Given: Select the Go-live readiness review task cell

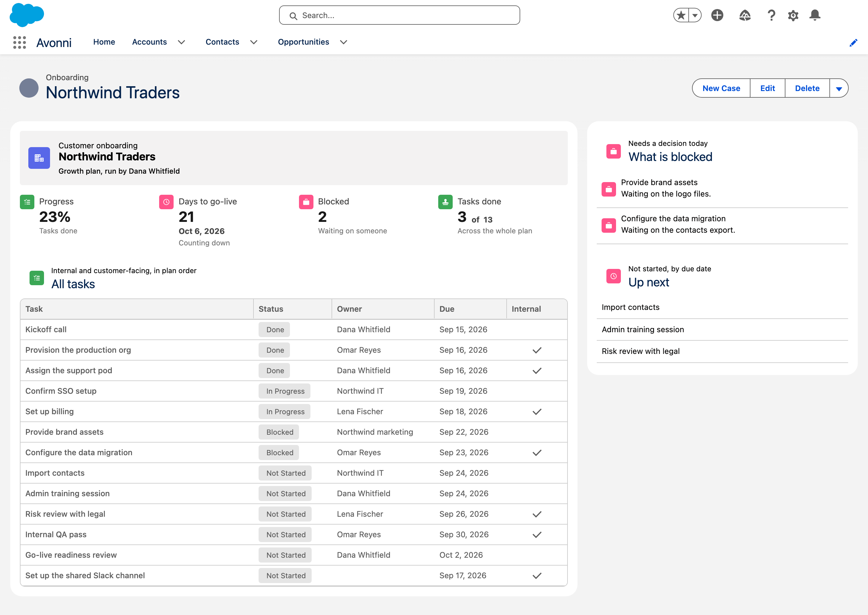Looking at the screenshot, I should point(137,555).
